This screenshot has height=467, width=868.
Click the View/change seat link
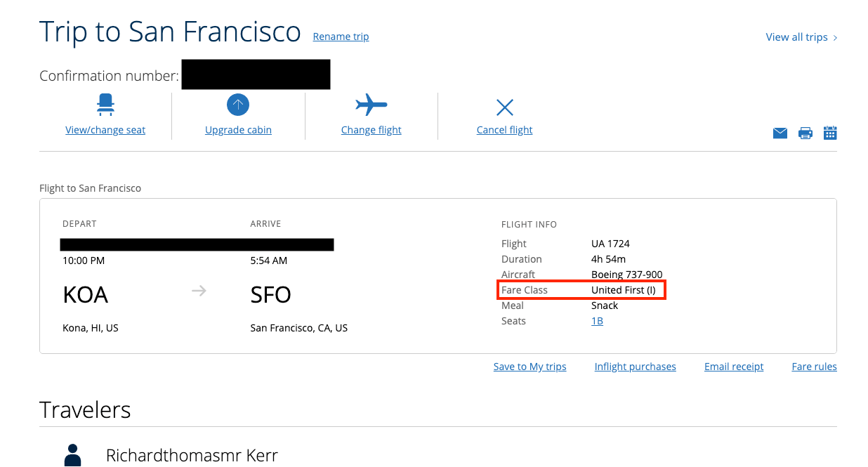click(105, 130)
